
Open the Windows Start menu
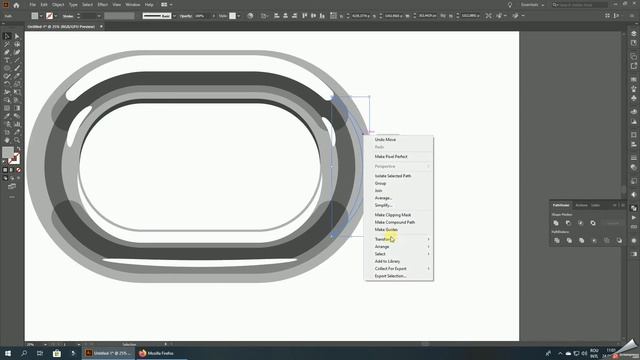(8, 353)
